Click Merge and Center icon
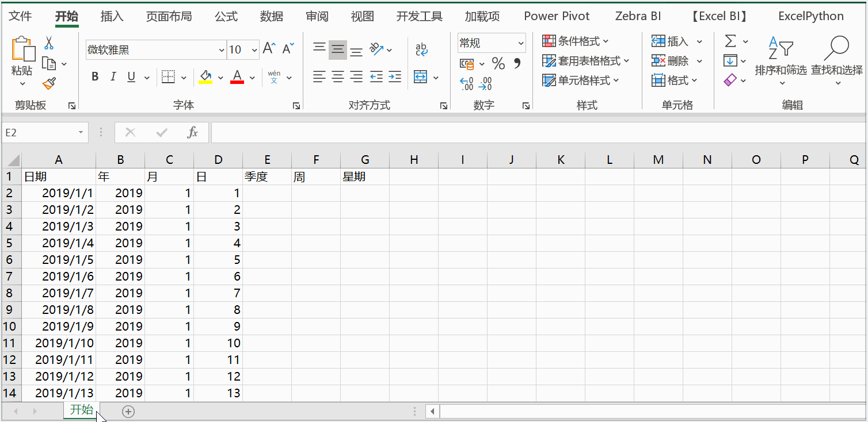The width and height of the screenshot is (868, 422). [x=421, y=77]
